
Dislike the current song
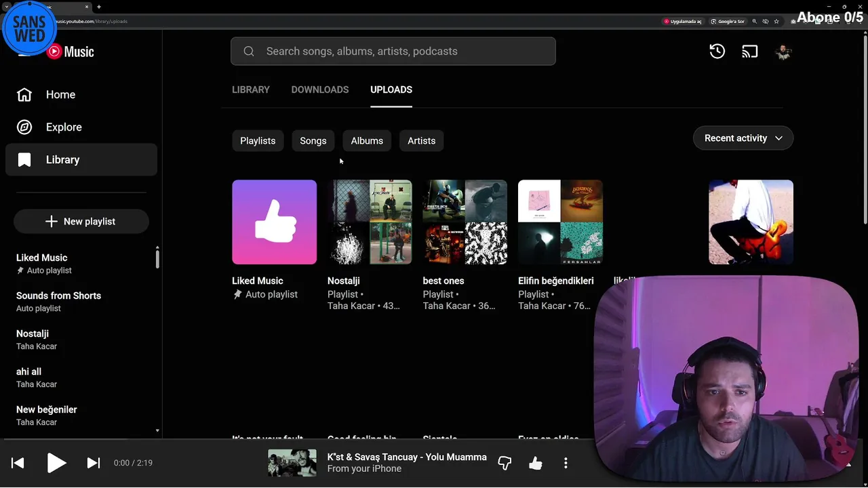505,463
